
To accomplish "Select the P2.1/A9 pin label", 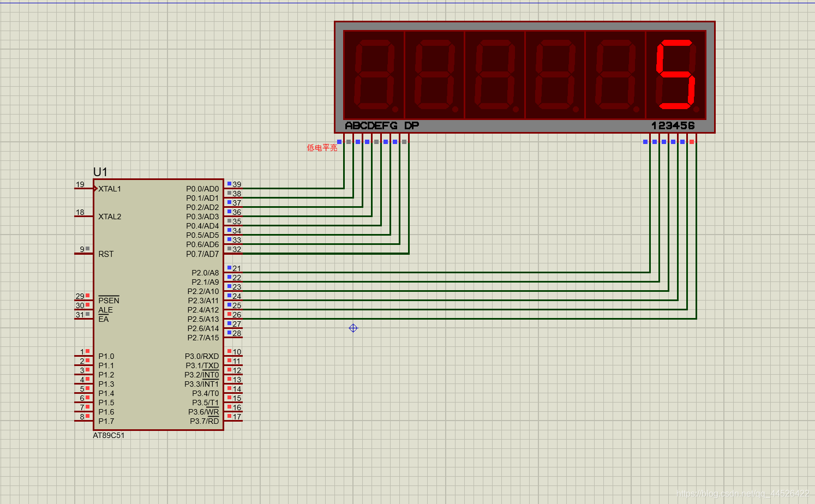I will click(205, 282).
